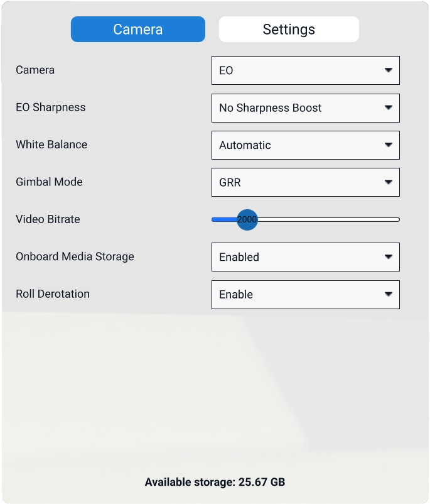Image resolution: width=430 pixels, height=504 pixels.
Task: Click the Video Bitrate label
Action: (48, 219)
